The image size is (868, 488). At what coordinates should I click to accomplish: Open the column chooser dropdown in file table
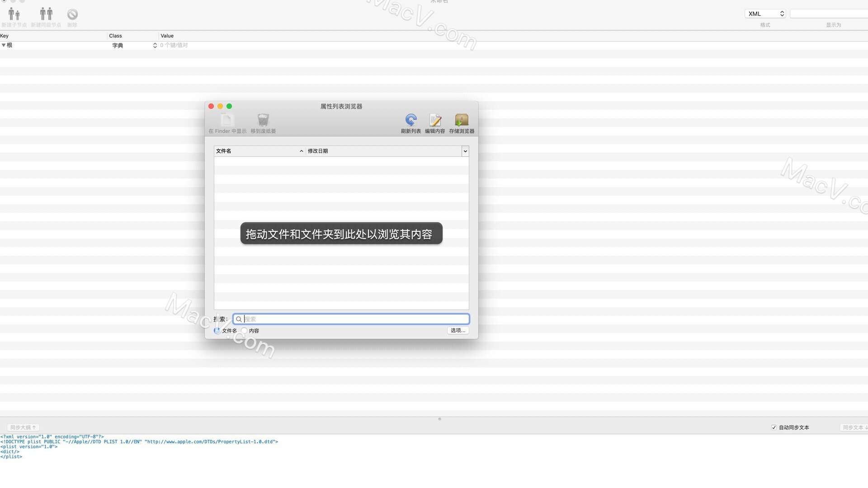point(465,151)
